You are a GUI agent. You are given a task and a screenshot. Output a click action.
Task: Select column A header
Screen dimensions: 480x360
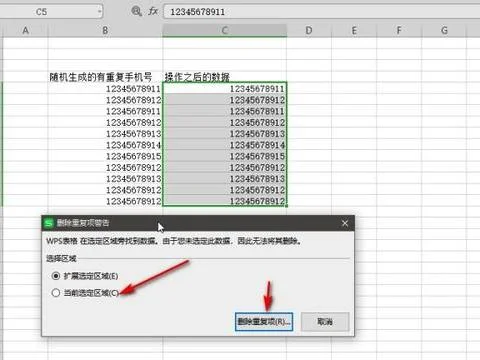point(26,31)
